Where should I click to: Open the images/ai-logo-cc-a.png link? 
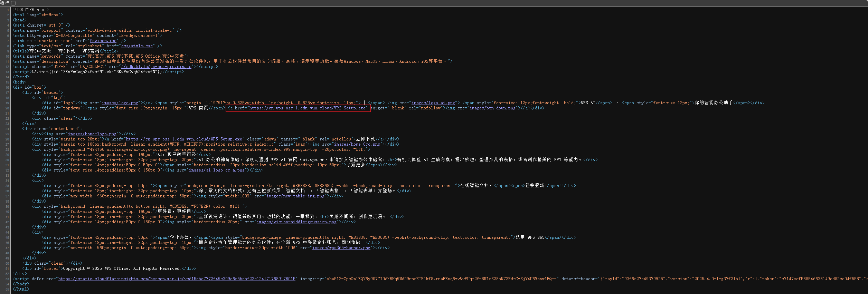point(217,170)
